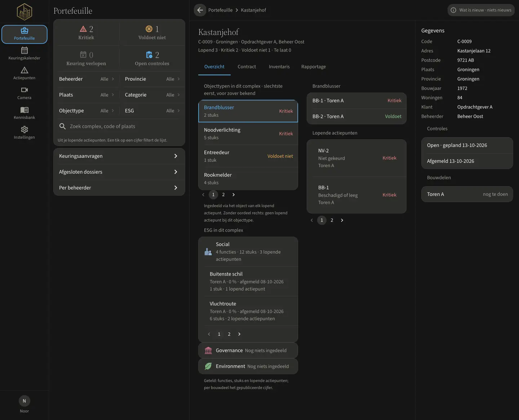Click the building logo at top left
The image size is (519, 420).
pyautogui.click(x=25, y=12)
